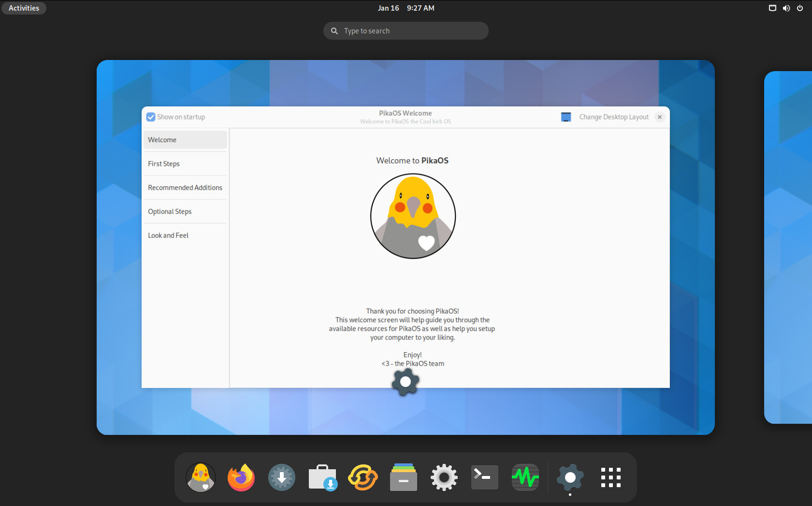
Task: Click the gear icon below the welcome window
Action: click(x=406, y=382)
